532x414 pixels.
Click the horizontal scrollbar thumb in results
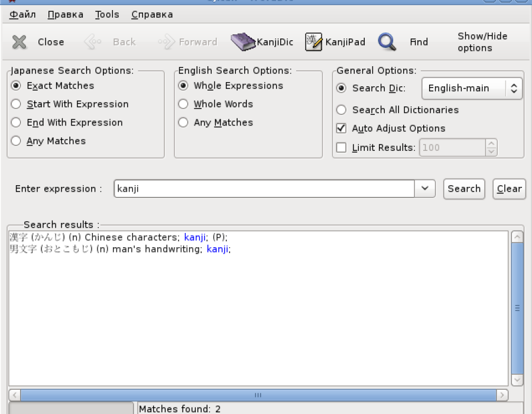tap(258, 395)
